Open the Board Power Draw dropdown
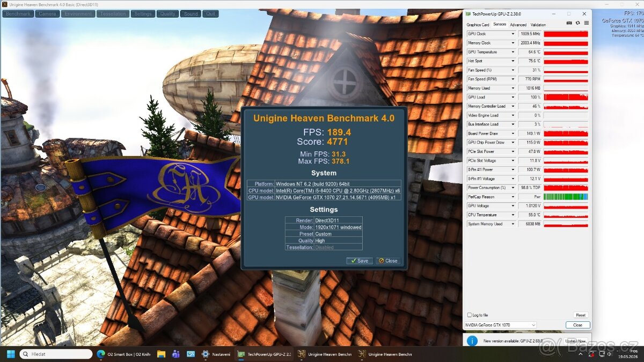The image size is (644, 362). pyautogui.click(x=513, y=134)
